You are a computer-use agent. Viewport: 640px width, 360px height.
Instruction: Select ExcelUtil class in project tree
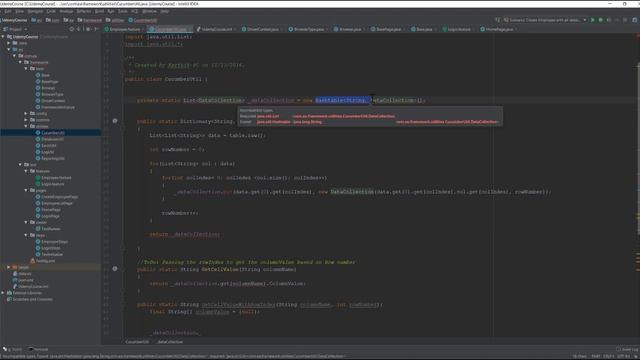(x=46, y=145)
